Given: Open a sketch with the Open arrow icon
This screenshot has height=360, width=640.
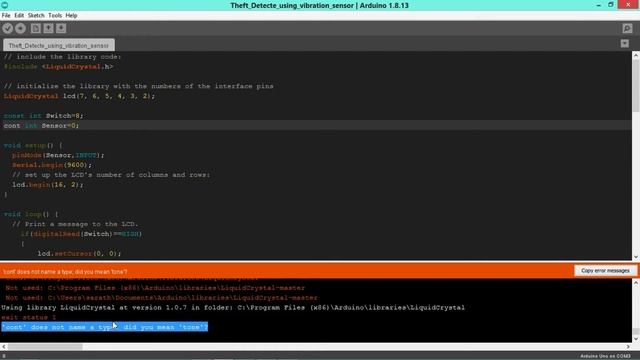Looking at the screenshot, I should 48,29.
